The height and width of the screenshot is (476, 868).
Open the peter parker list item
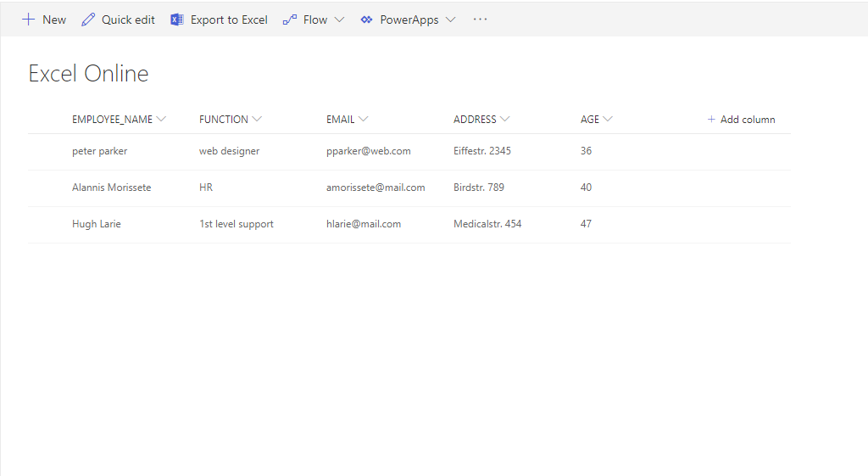coord(99,151)
